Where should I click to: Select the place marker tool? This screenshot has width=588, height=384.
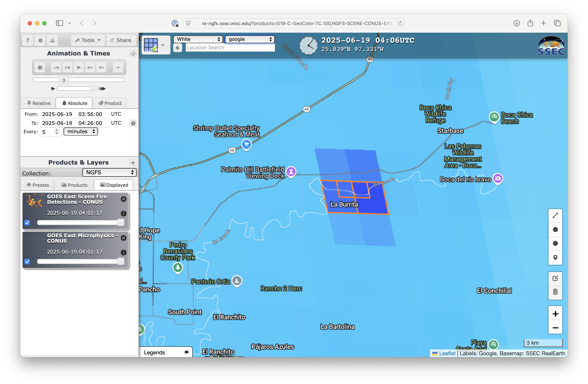pyautogui.click(x=555, y=258)
